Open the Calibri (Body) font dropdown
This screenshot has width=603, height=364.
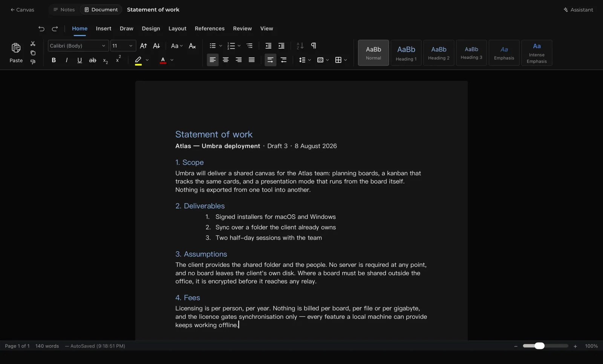[78, 46]
